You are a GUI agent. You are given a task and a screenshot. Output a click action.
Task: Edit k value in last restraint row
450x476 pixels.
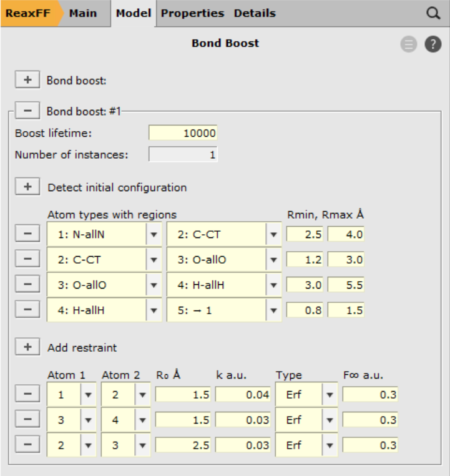(x=243, y=445)
